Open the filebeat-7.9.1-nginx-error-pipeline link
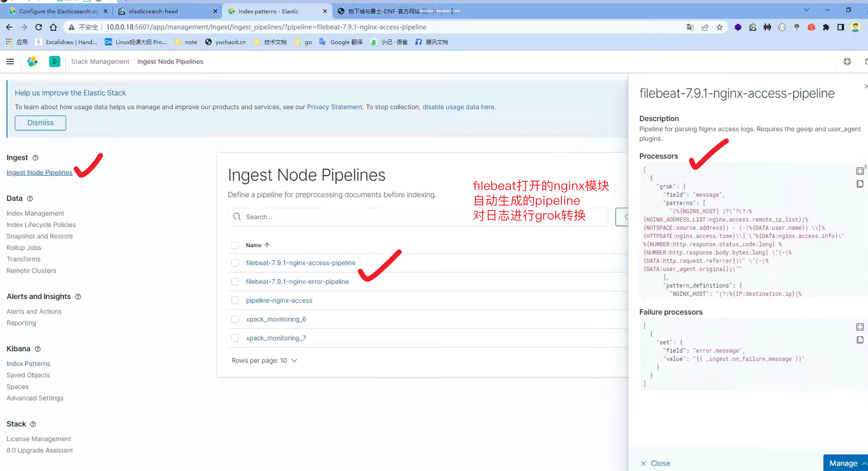The width and height of the screenshot is (868, 471). tap(297, 282)
